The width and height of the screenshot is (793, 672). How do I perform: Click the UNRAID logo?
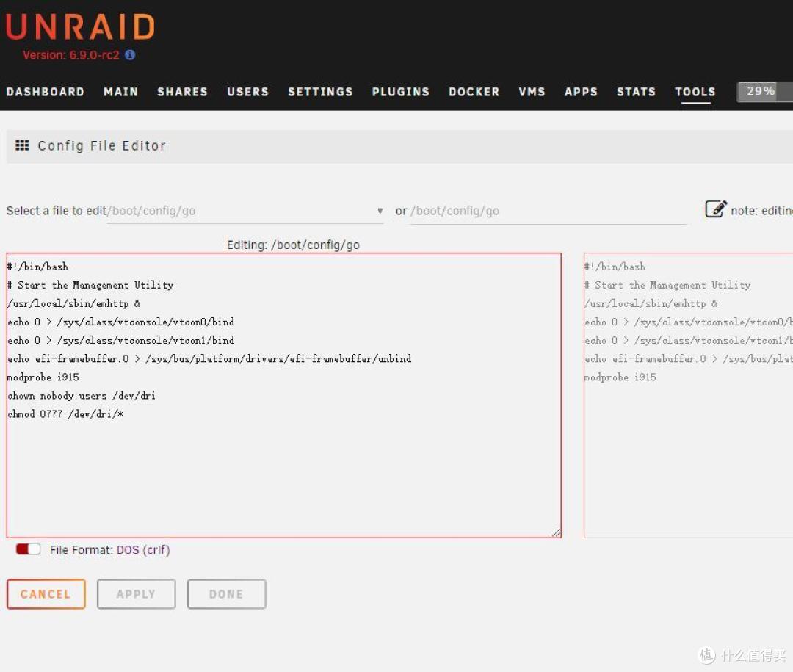point(80,27)
